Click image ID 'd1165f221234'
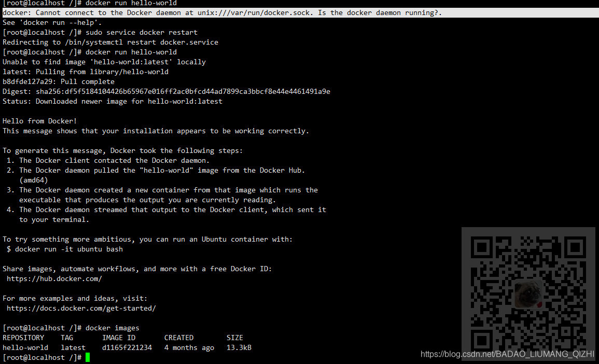Screen dimensions: 599x364 click(127, 348)
